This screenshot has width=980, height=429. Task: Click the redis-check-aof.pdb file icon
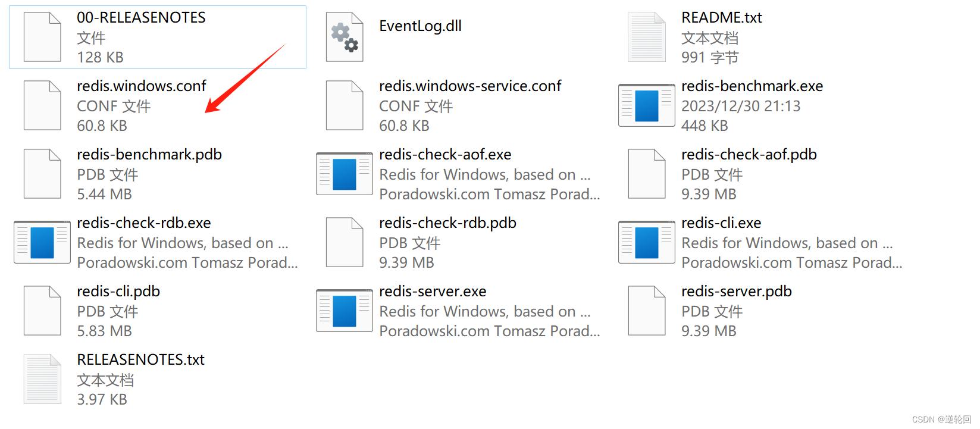(647, 174)
